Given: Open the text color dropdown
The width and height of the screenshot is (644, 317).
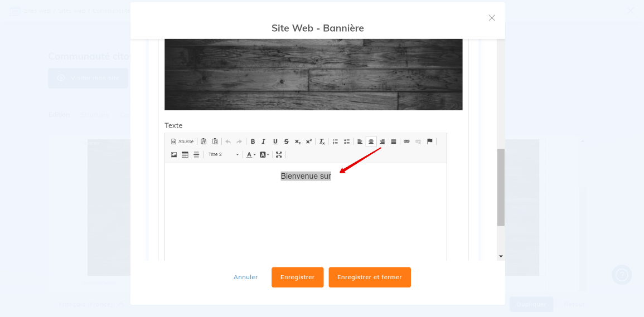Looking at the screenshot, I should (x=251, y=155).
